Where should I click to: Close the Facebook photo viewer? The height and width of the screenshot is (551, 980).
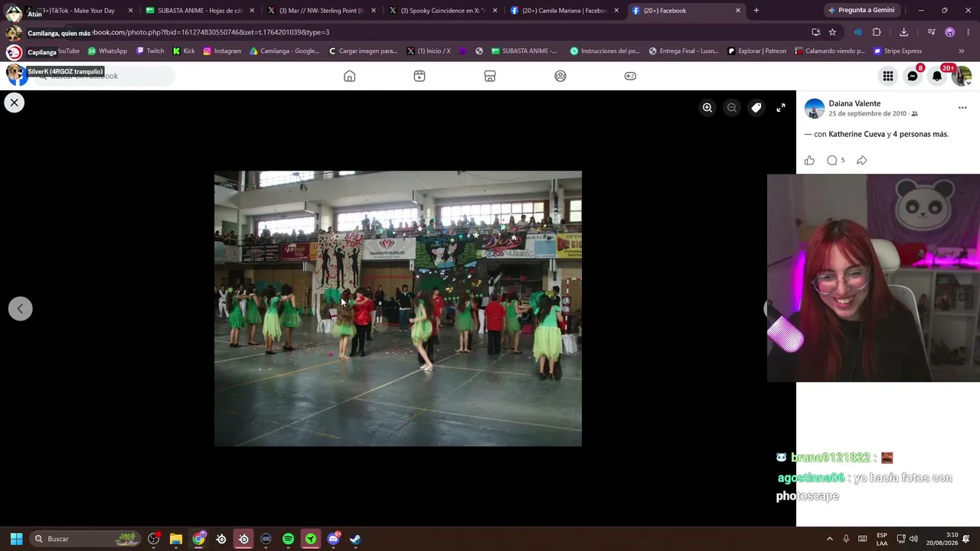click(x=14, y=103)
